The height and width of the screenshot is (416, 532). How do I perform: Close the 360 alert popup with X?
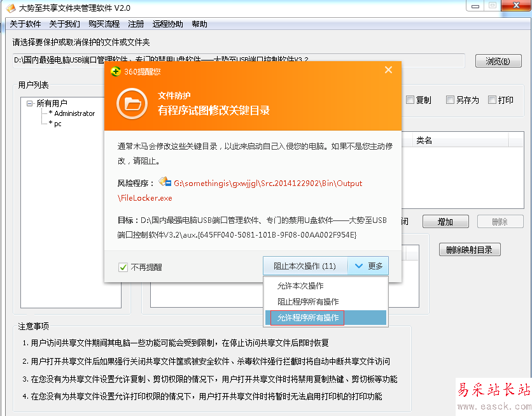388,70
